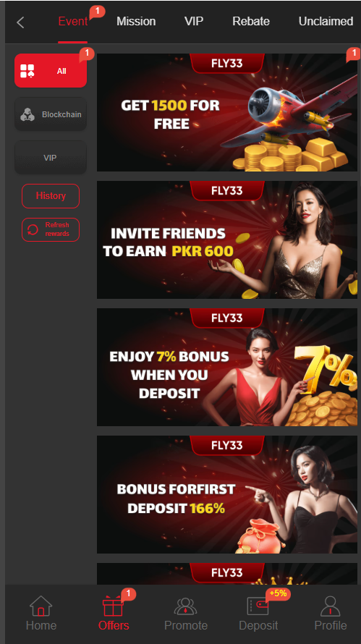Open the Promote people icon
The image size is (361, 644).
pyautogui.click(x=186, y=606)
